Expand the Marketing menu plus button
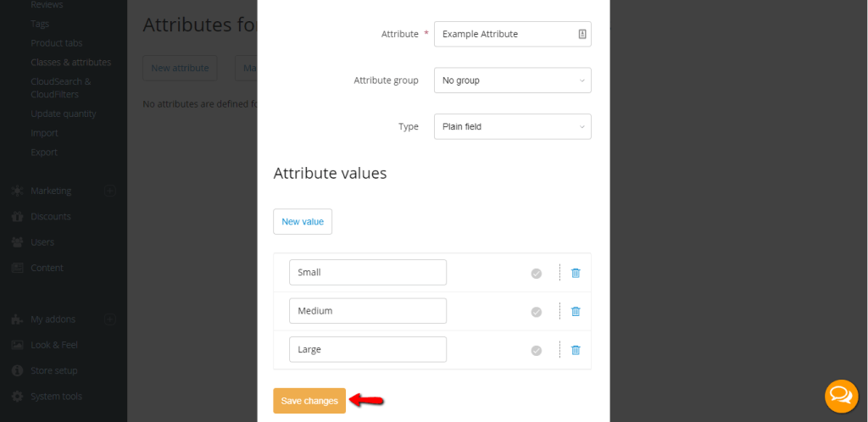This screenshot has height=422, width=868. pos(109,191)
